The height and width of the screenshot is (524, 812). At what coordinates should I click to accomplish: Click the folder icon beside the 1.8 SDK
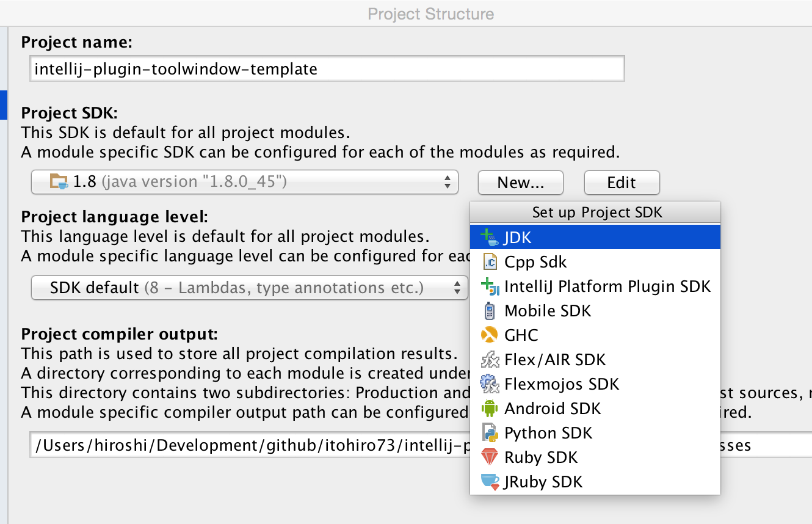click(x=58, y=181)
